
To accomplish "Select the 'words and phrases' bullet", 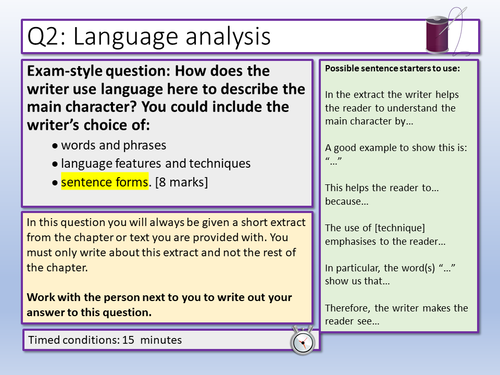I will click(x=113, y=145).
